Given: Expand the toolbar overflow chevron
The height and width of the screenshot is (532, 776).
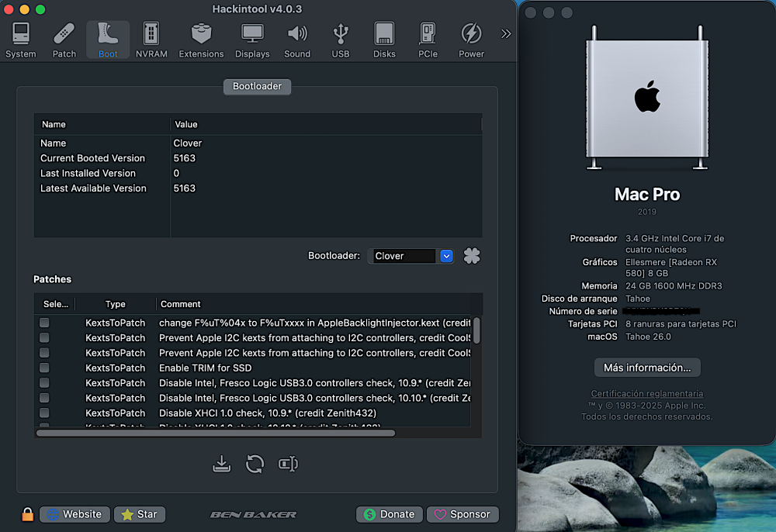Looking at the screenshot, I should coord(505,33).
